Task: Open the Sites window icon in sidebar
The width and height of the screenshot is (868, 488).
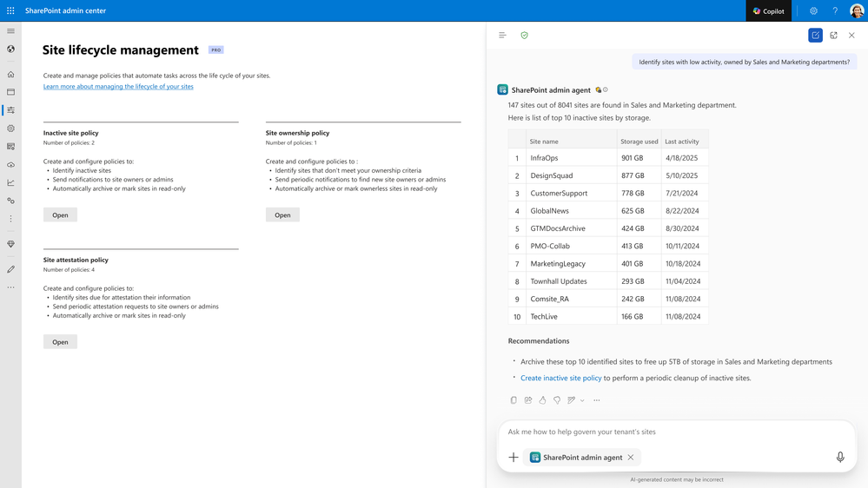Action: [10, 92]
